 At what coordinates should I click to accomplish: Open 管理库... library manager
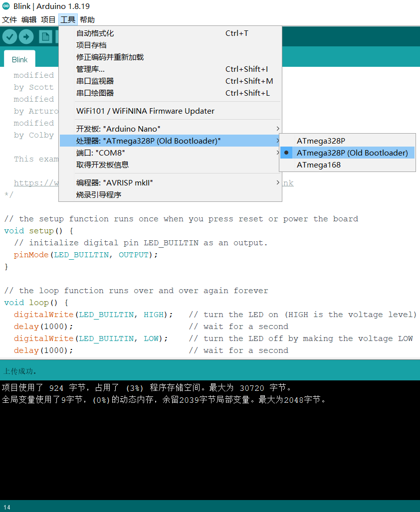pos(170,69)
